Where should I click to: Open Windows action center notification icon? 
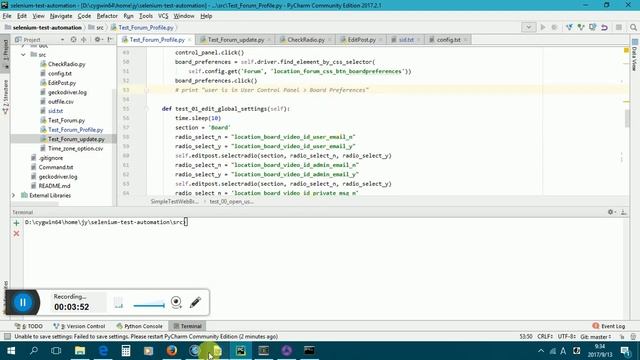(x=625, y=350)
